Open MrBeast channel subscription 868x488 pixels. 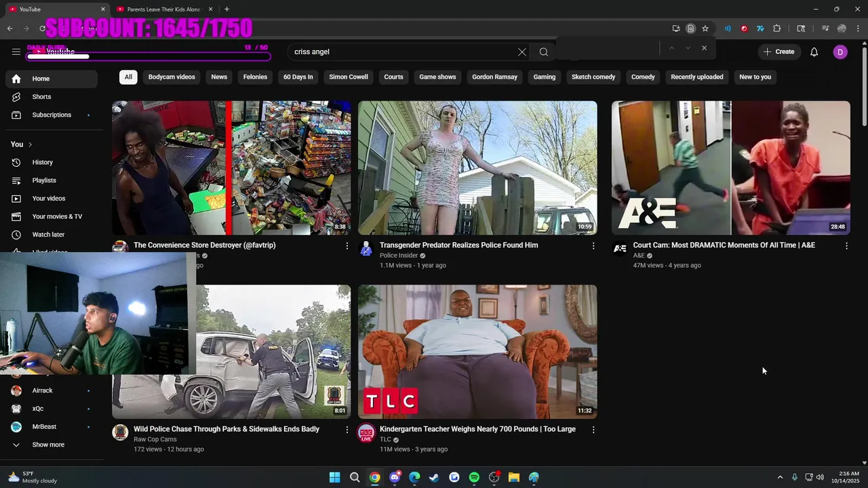point(52,427)
